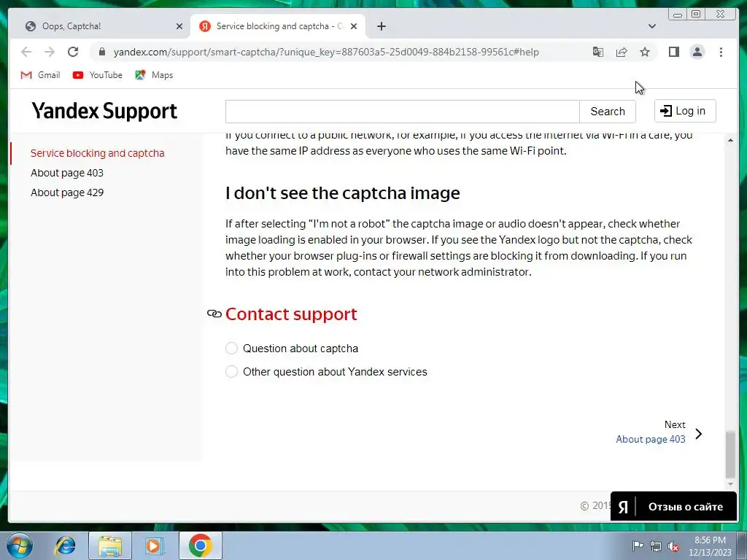The image size is (747, 560).
Task: Open a new browser tab
Action: (381, 26)
